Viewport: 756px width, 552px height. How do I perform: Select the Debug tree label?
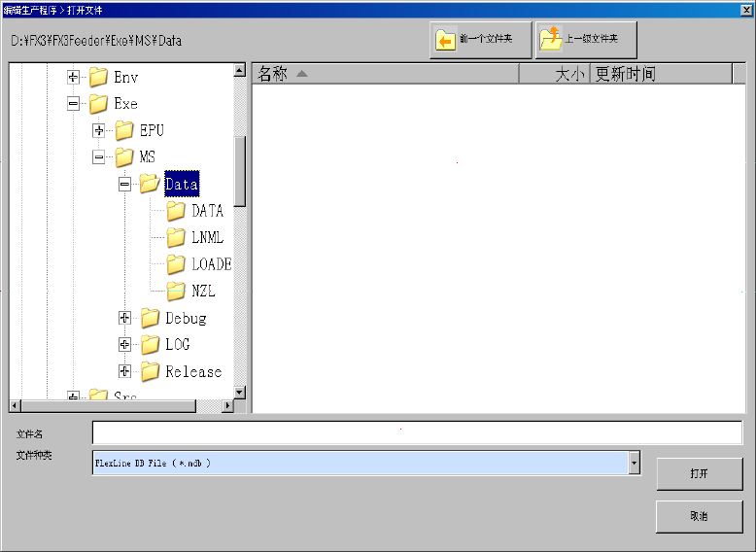pos(187,318)
